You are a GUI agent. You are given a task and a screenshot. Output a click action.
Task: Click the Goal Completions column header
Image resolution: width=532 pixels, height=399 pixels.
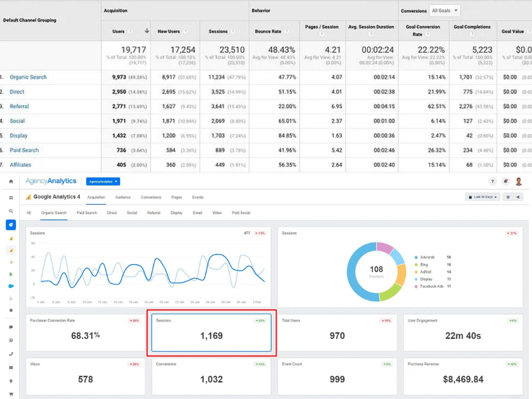[472, 27]
